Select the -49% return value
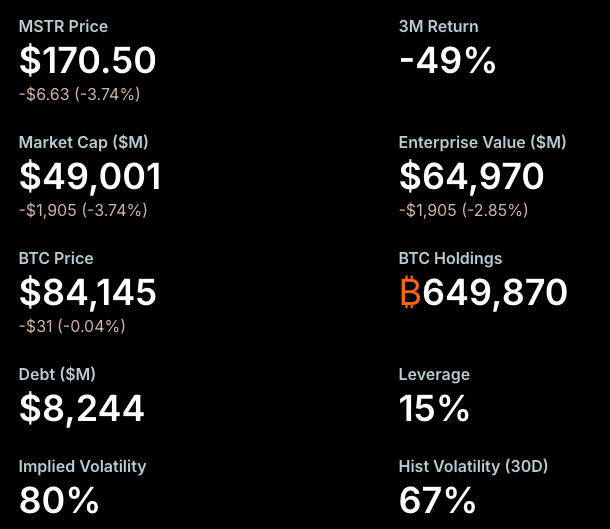Image resolution: width=610 pixels, height=529 pixels. [x=447, y=61]
